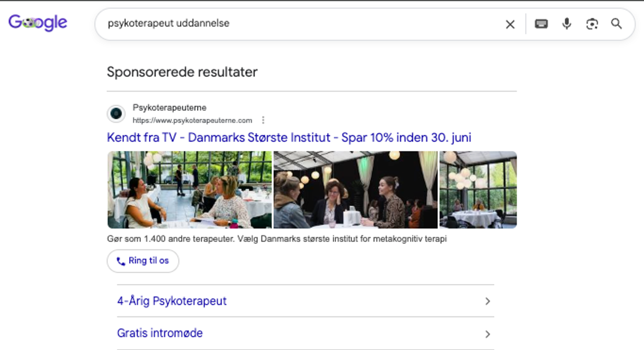Start voice search with the microphone icon

point(567,24)
